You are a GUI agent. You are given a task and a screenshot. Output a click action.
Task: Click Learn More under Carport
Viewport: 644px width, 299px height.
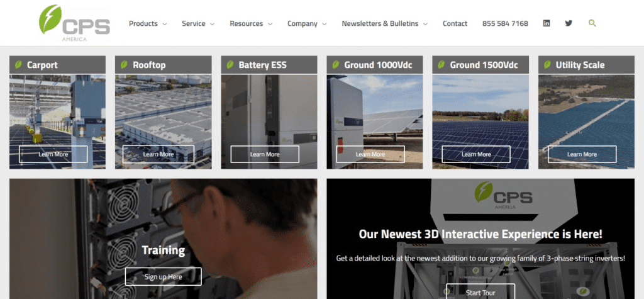pyautogui.click(x=53, y=154)
